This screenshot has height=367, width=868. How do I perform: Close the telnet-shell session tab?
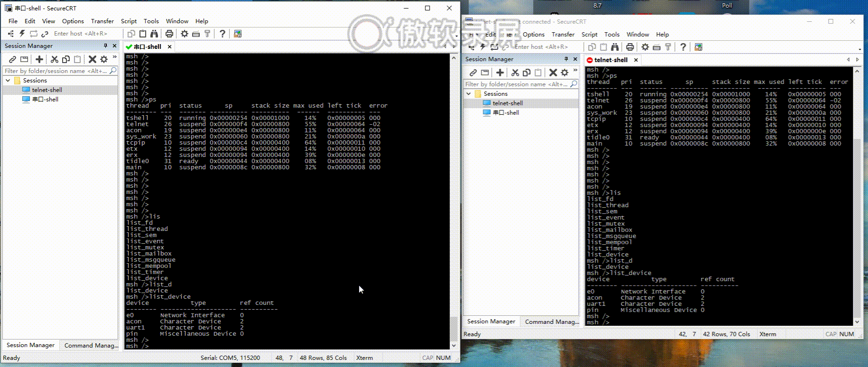click(636, 60)
